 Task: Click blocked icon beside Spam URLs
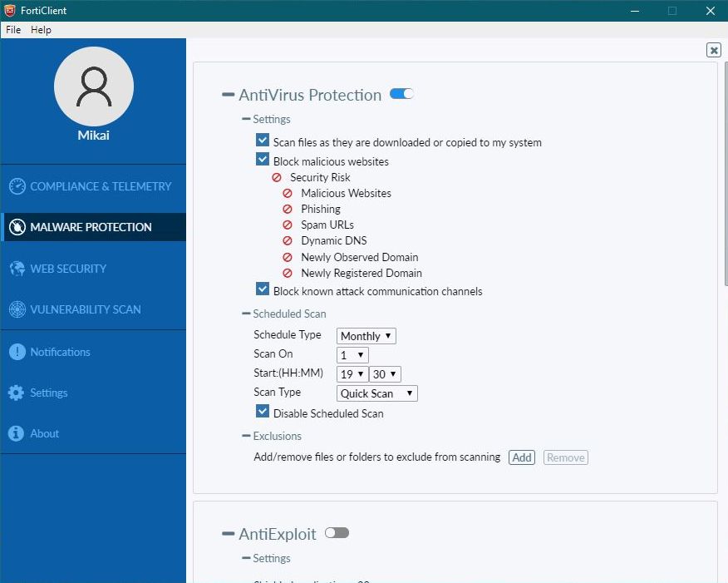[288, 225]
